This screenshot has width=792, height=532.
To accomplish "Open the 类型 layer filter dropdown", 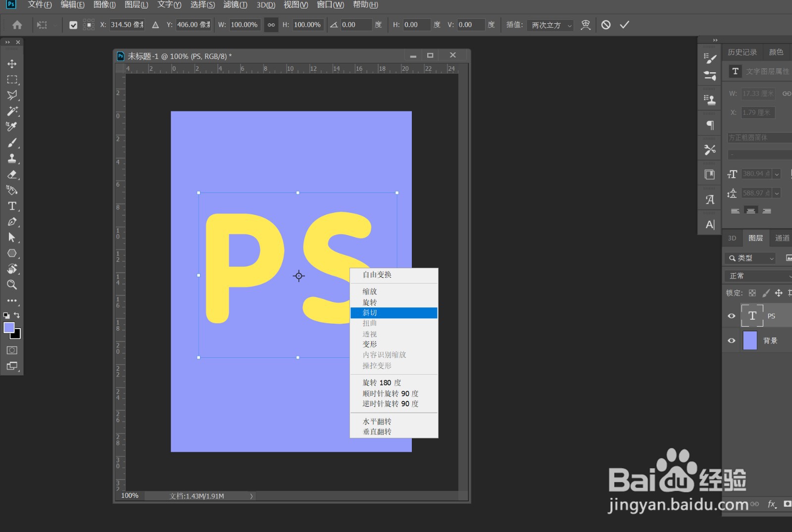I will point(750,258).
